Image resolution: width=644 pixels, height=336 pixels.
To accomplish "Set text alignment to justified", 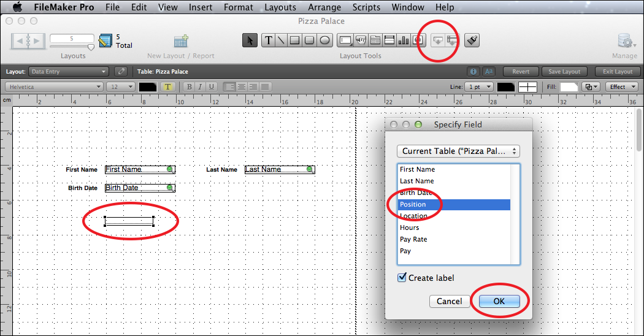I will coord(266,86).
